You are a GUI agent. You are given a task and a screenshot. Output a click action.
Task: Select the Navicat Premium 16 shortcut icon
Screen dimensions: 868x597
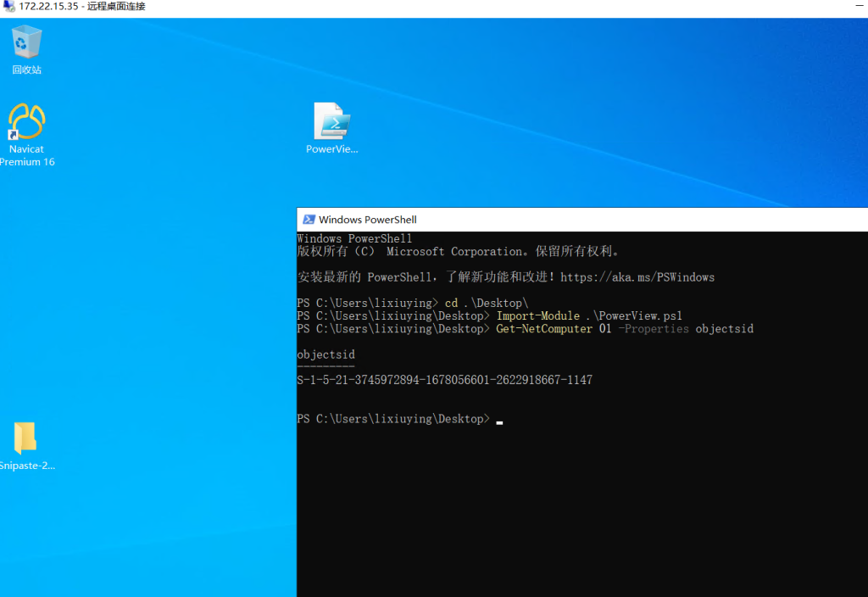pos(26,121)
